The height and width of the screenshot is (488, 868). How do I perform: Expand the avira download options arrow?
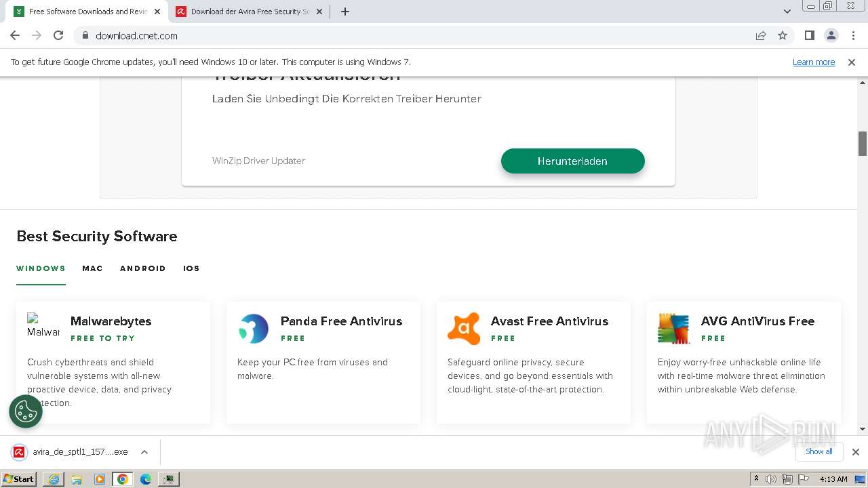pos(144,452)
